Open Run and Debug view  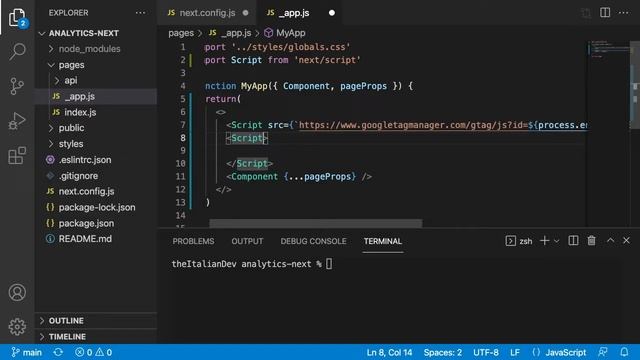pos(17,121)
